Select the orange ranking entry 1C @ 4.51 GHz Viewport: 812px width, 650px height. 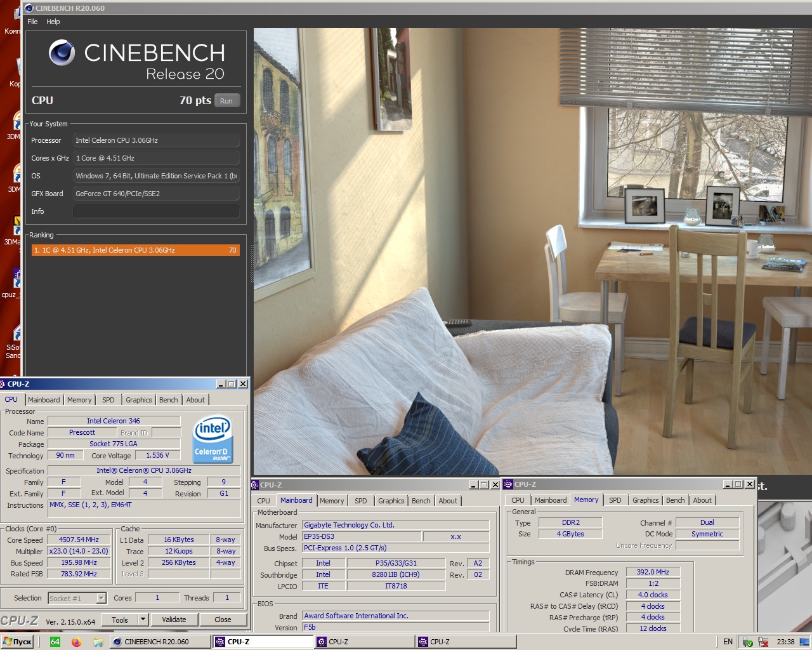tap(136, 250)
